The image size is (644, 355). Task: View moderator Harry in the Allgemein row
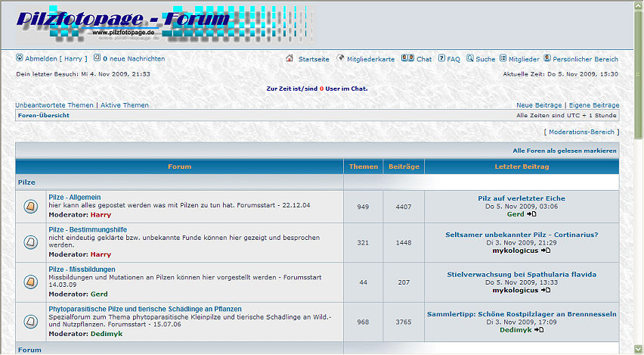101,215
